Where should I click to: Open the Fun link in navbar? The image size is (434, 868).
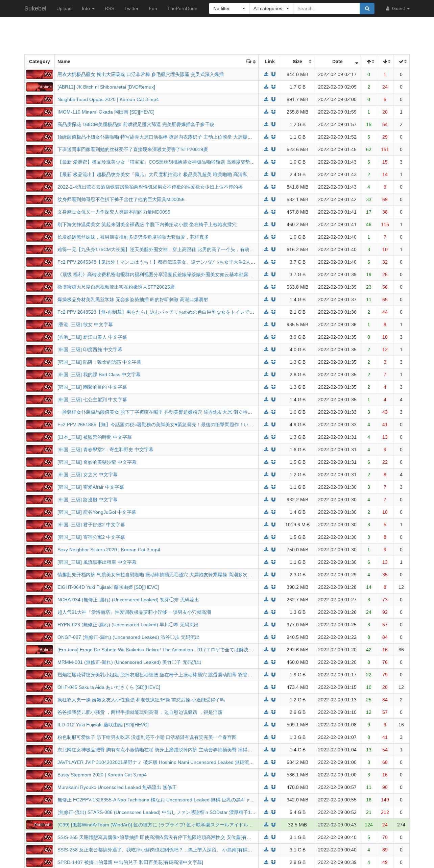(x=153, y=8)
